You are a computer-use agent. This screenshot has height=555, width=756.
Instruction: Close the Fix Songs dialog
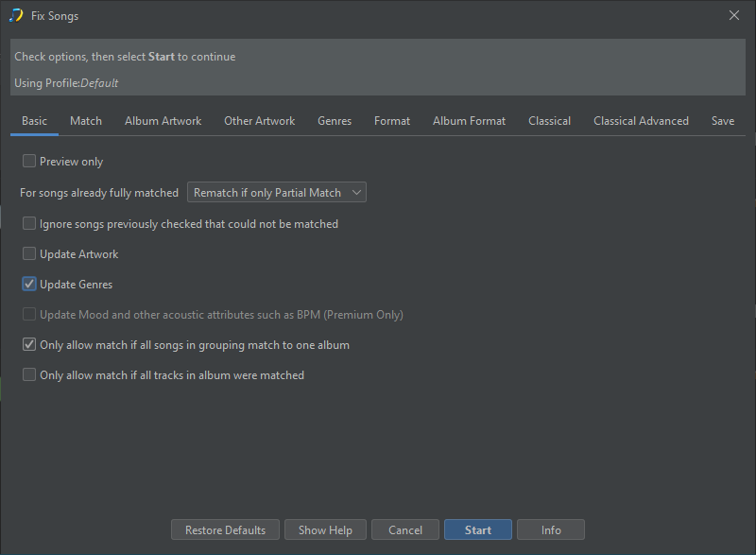pos(734,15)
